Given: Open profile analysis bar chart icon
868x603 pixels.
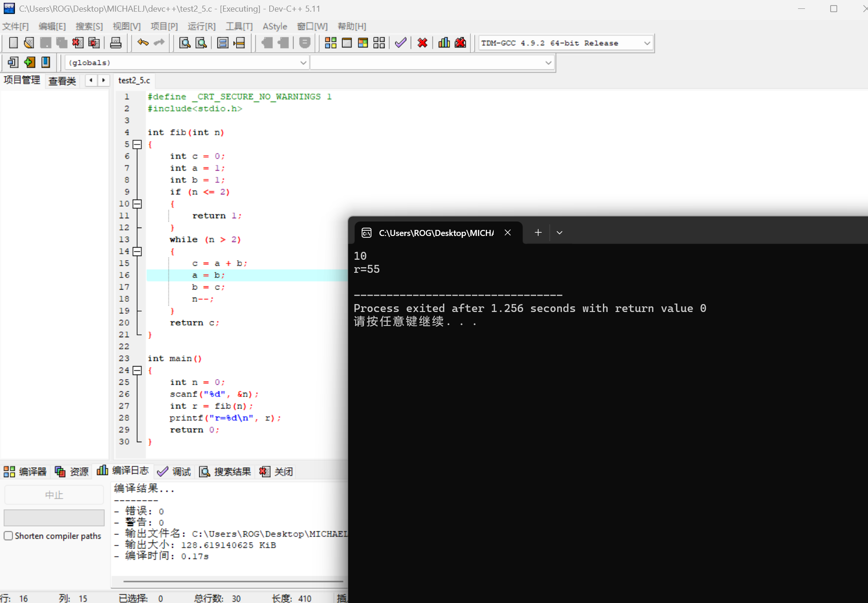Looking at the screenshot, I should pos(444,43).
